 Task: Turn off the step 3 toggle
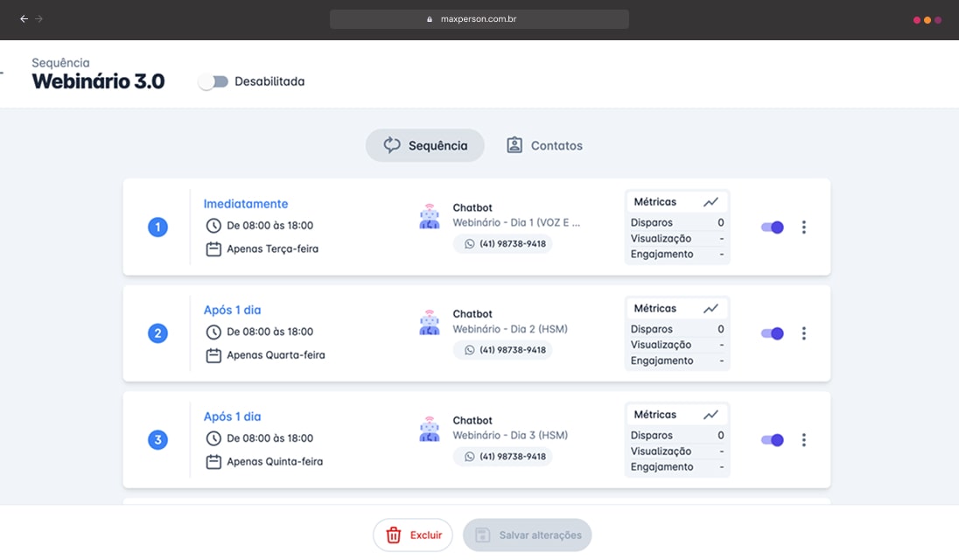[x=772, y=440]
